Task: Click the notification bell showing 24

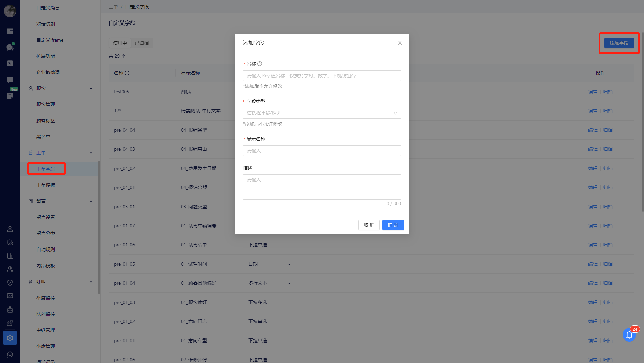Action: 629,335
